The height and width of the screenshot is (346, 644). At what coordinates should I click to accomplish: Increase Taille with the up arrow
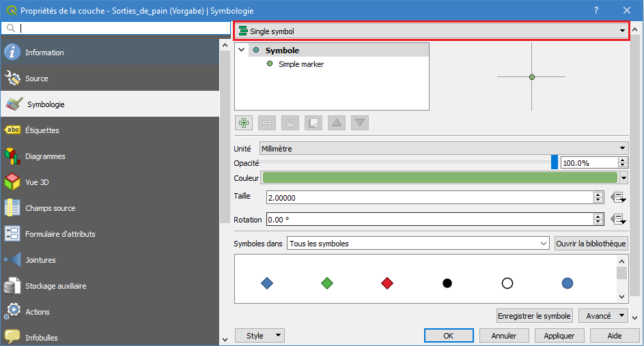coord(598,194)
